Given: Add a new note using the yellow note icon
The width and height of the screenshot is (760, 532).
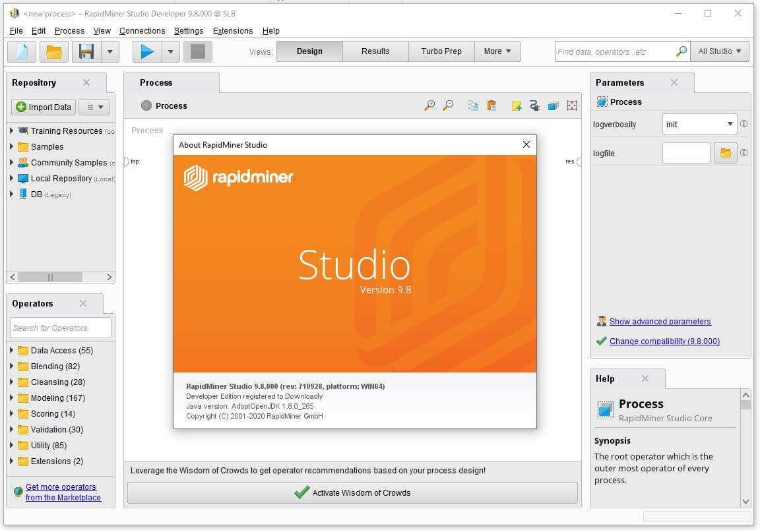Looking at the screenshot, I should coord(517,105).
